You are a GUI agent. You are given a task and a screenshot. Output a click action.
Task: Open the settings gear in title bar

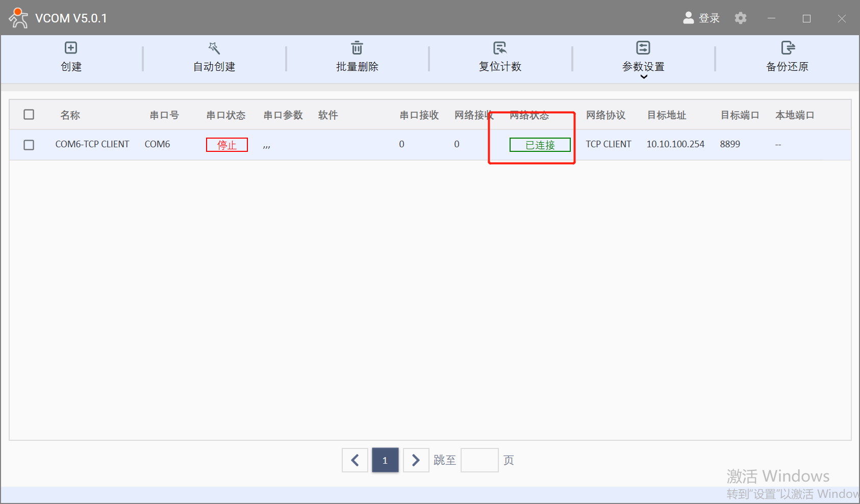(741, 18)
